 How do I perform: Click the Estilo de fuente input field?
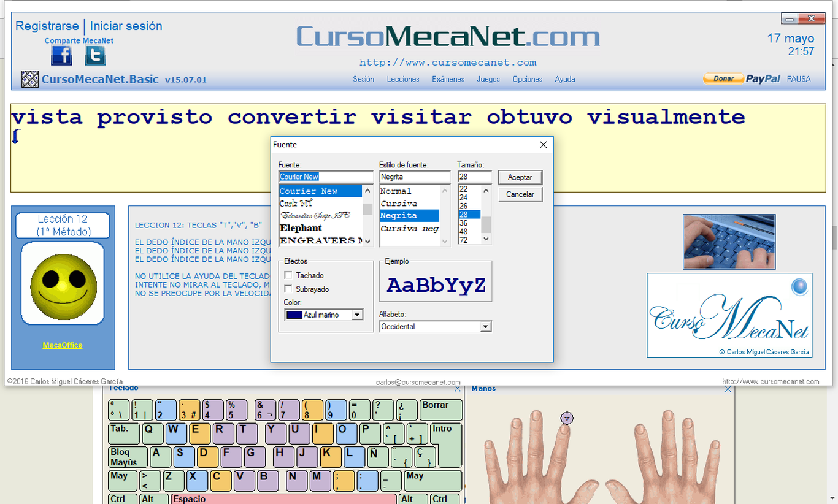pos(415,177)
